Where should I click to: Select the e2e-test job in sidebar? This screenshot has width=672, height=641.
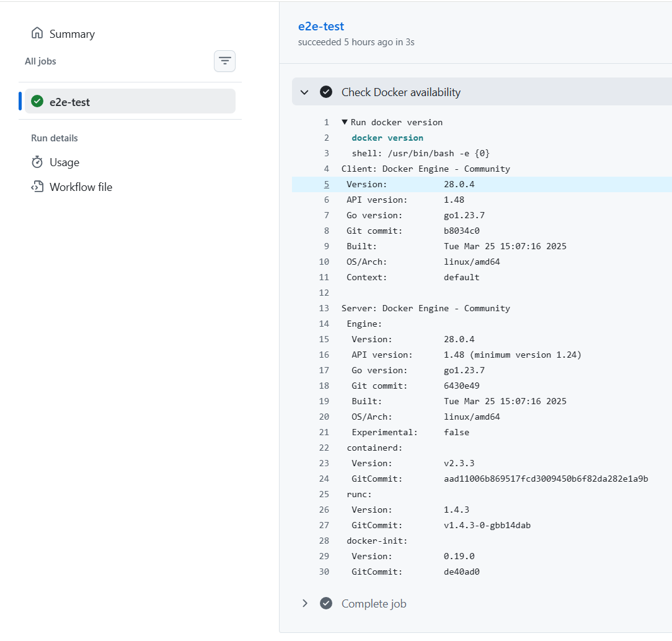[130, 102]
